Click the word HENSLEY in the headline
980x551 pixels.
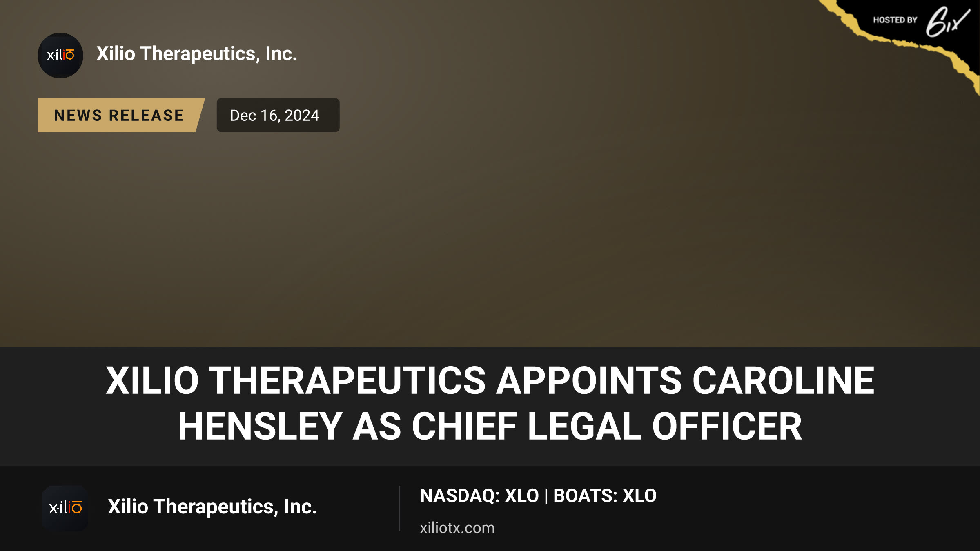coord(260,426)
